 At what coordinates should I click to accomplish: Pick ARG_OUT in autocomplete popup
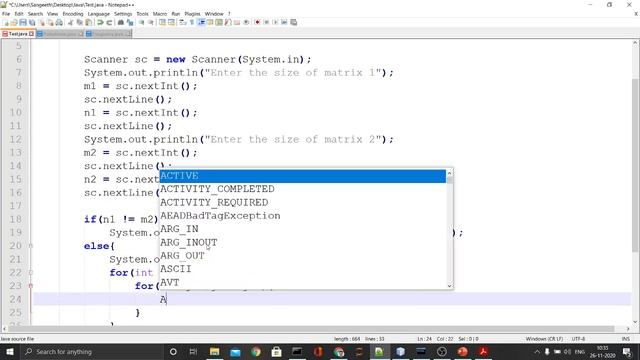pos(302,256)
